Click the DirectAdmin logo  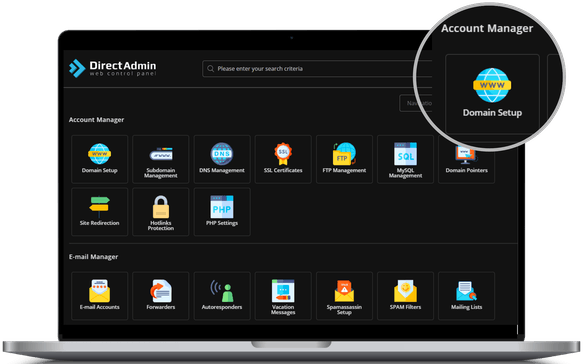(112, 68)
